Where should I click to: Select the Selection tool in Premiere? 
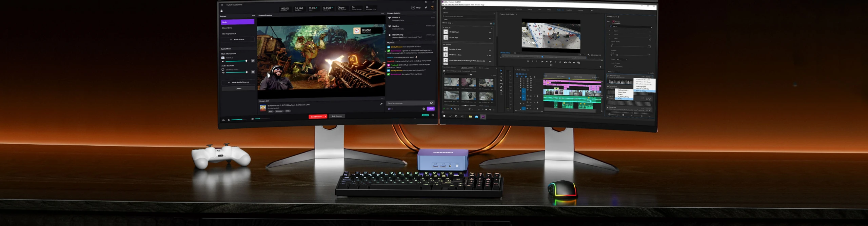click(x=501, y=70)
